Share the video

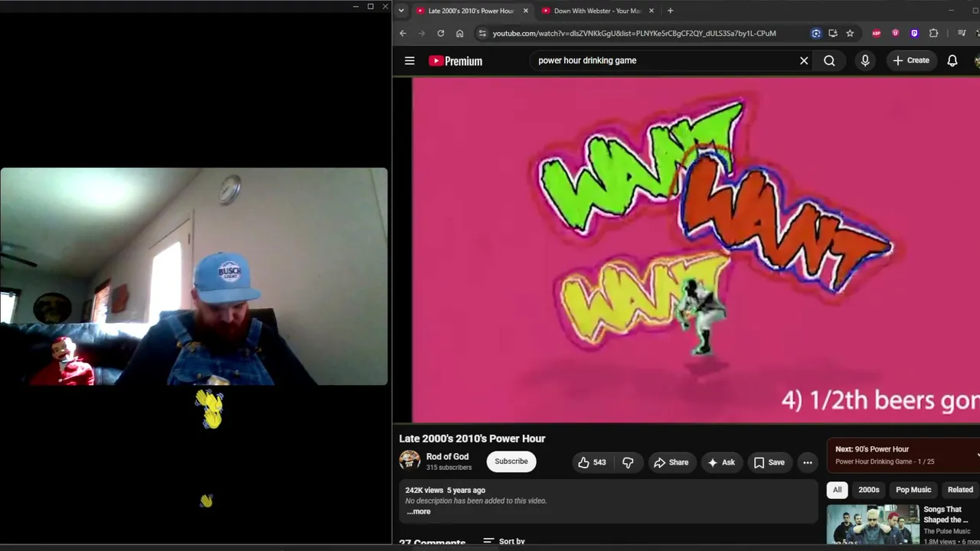(x=671, y=462)
